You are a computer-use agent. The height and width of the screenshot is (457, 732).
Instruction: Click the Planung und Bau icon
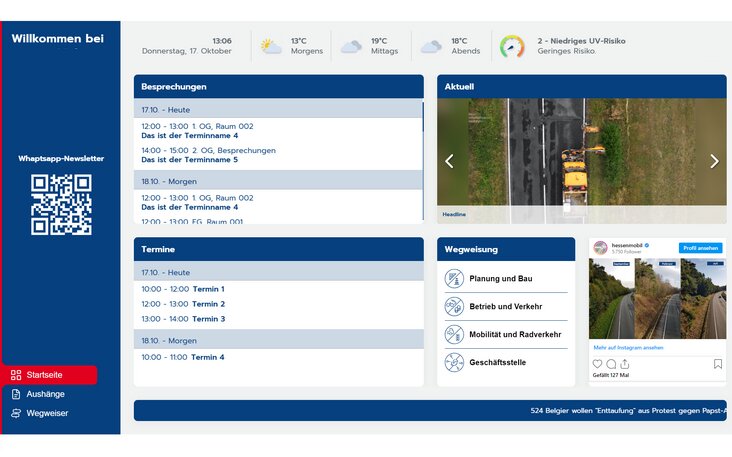(x=454, y=278)
